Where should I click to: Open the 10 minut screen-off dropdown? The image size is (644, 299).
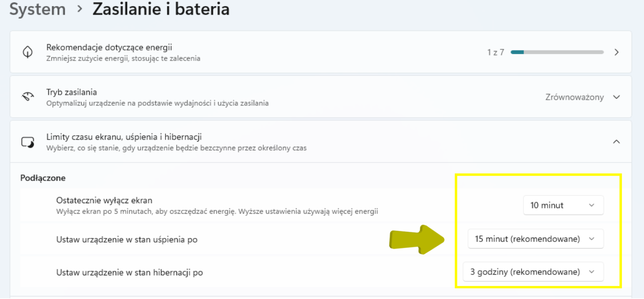pyautogui.click(x=563, y=205)
